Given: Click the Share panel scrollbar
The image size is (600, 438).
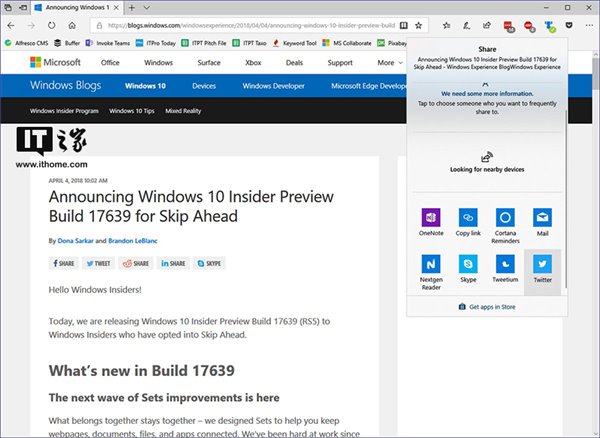Looking at the screenshot, I should 566,199.
